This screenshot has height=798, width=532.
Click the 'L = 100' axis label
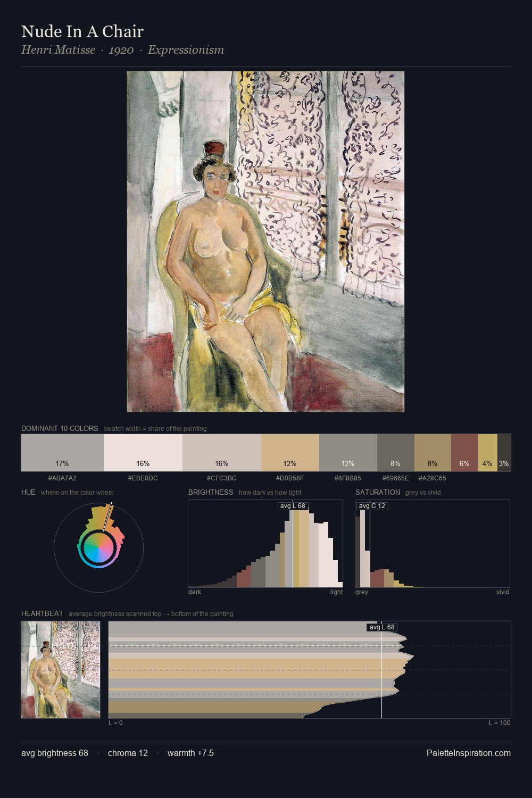click(x=500, y=723)
